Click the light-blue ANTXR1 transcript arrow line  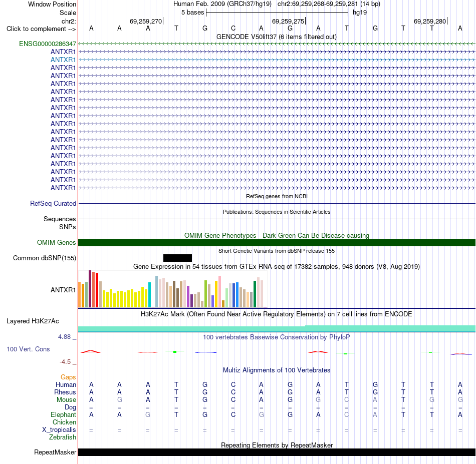coord(277,60)
